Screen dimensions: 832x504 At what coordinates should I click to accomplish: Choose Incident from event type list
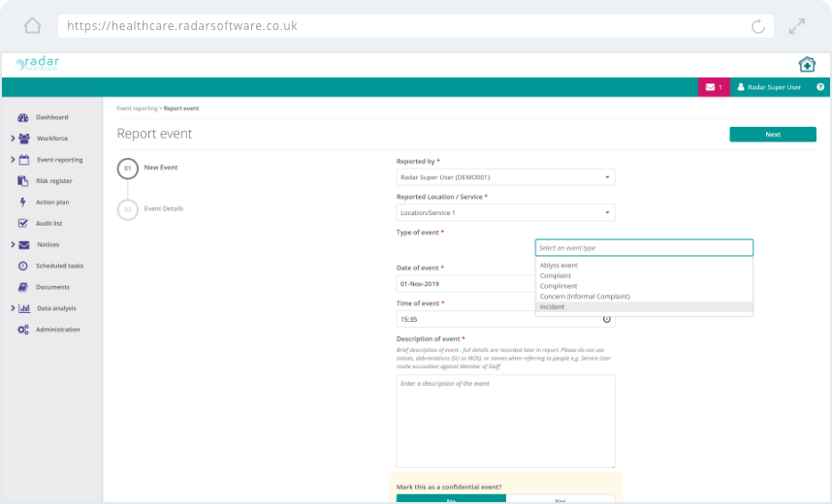644,306
